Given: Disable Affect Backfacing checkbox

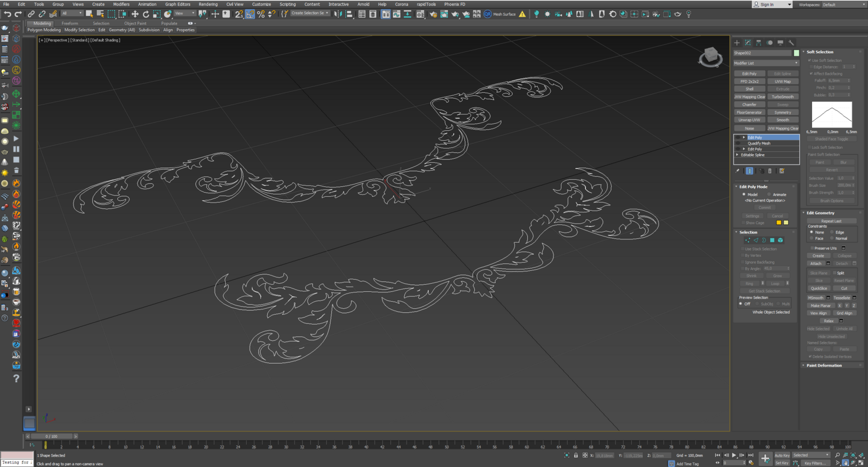Looking at the screenshot, I should [811, 74].
